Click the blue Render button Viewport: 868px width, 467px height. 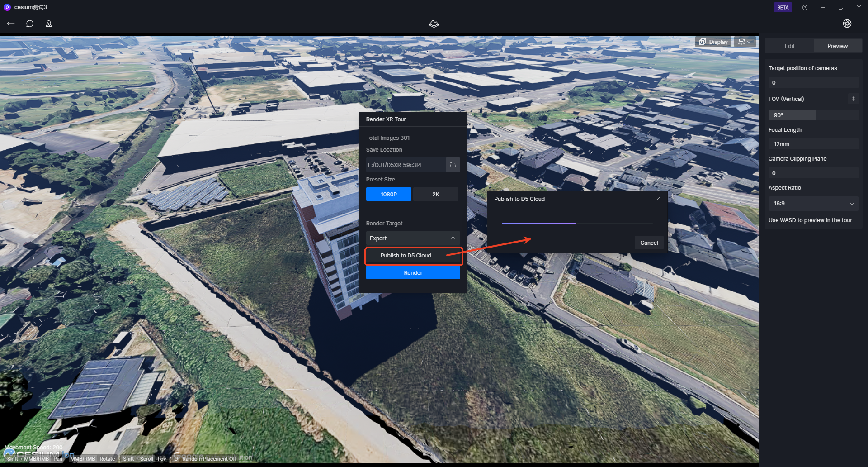point(413,273)
